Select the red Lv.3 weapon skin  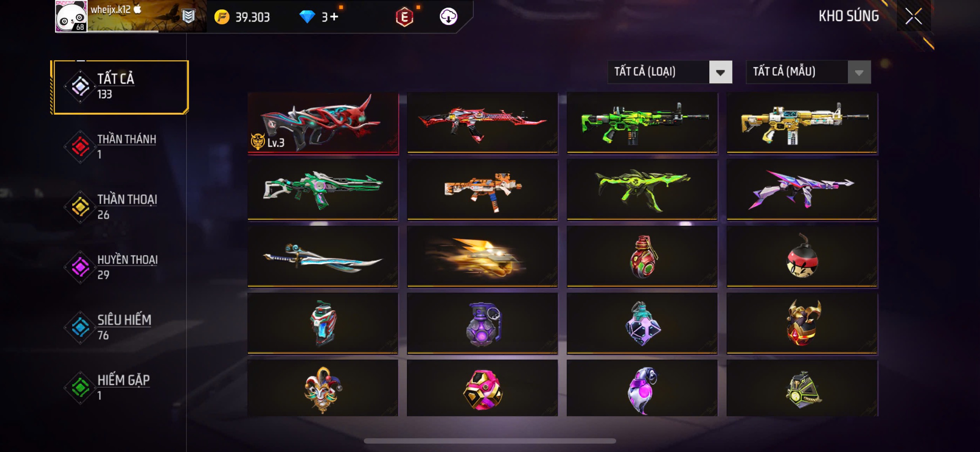point(323,123)
